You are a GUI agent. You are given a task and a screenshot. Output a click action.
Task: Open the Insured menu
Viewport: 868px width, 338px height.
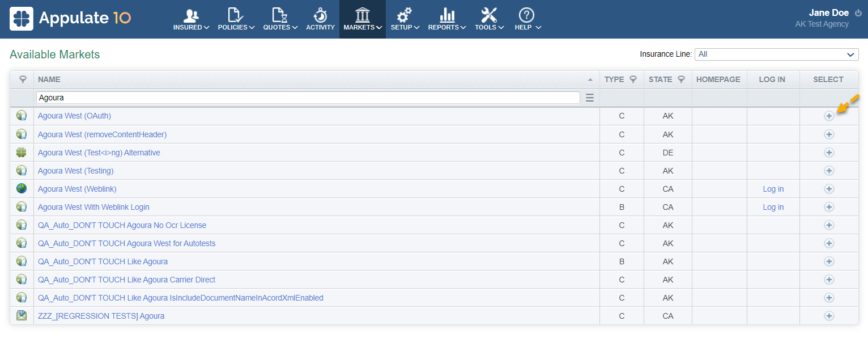click(x=191, y=19)
